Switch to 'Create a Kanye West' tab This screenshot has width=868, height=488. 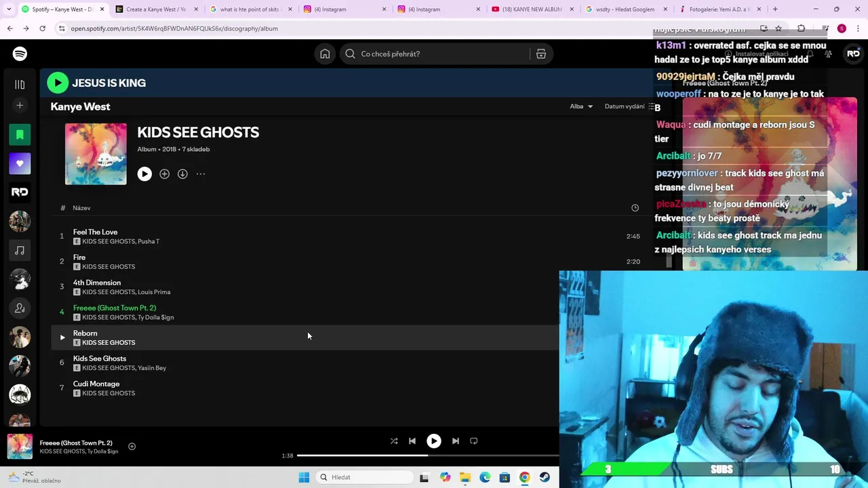pos(155,9)
